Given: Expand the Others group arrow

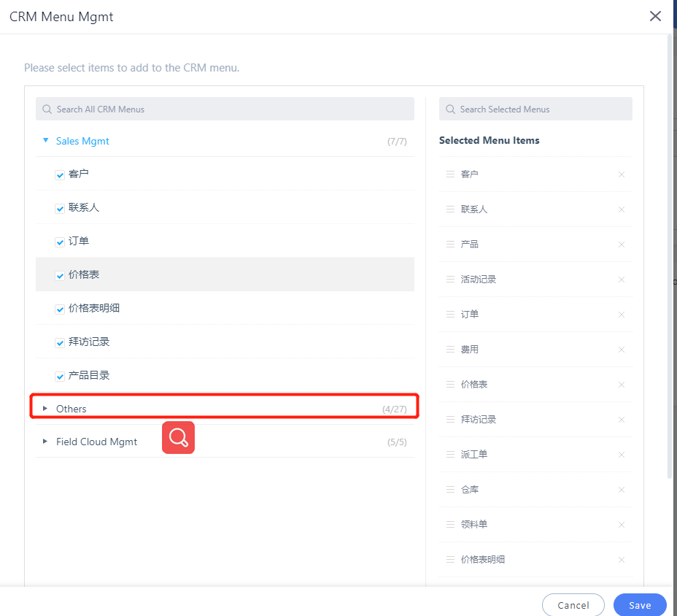Looking at the screenshot, I should point(45,408).
